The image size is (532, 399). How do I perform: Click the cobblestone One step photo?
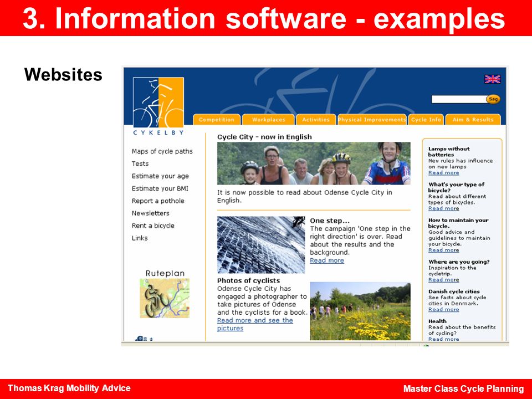[x=261, y=245]
